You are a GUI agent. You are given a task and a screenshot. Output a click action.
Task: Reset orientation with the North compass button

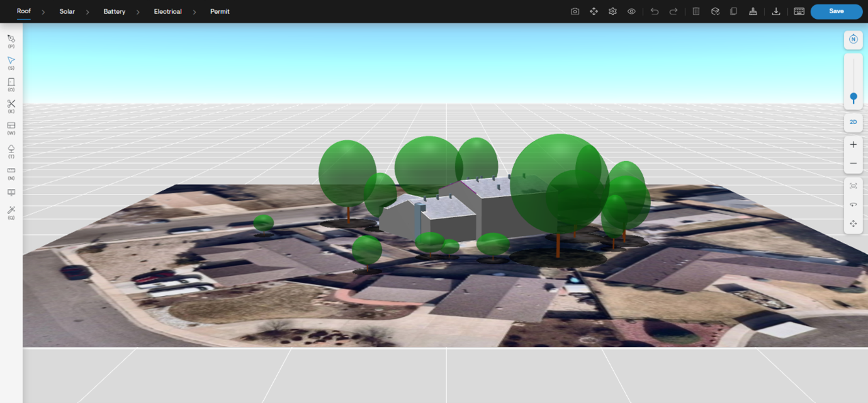point(853,39)
